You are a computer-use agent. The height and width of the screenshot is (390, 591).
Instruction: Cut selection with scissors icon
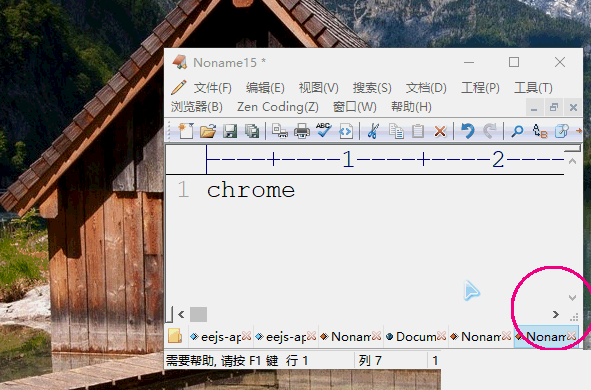[373, 131]
